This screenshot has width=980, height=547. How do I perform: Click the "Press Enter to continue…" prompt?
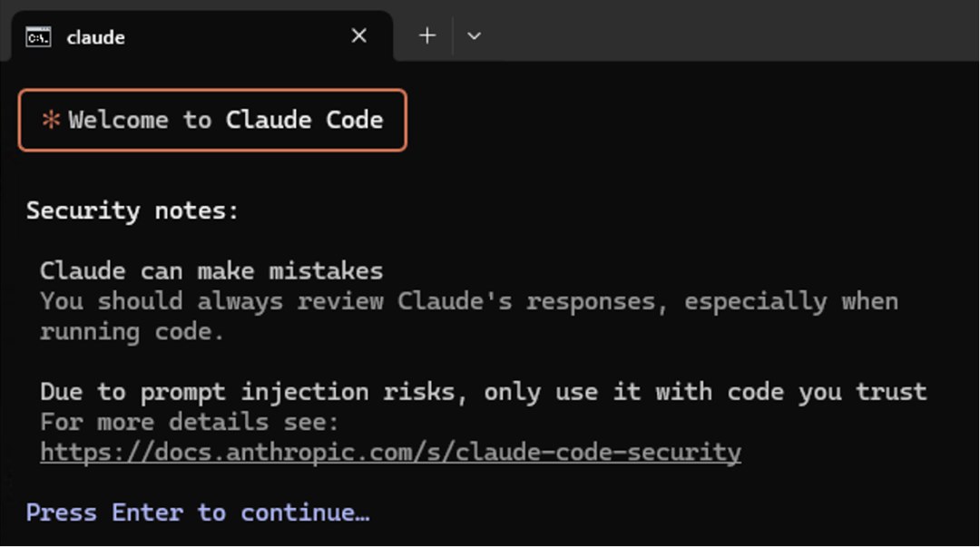coord(198,513)
